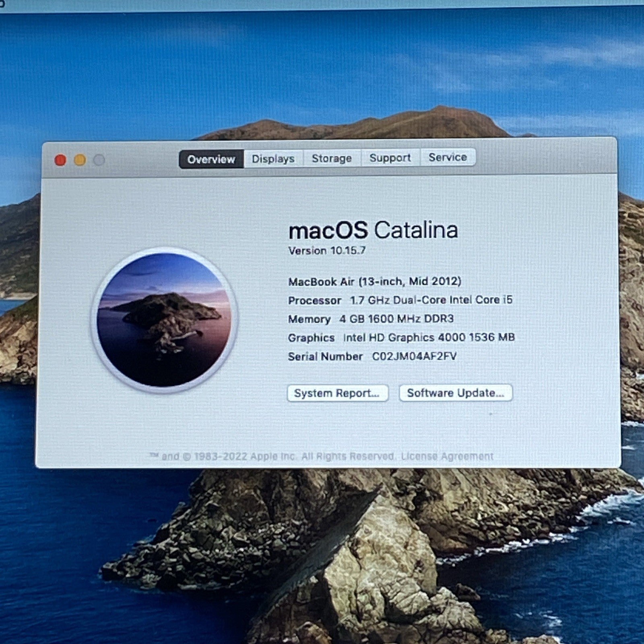
Task: Click the Memory 4 GB specification line
Action: tap(371, 319)
